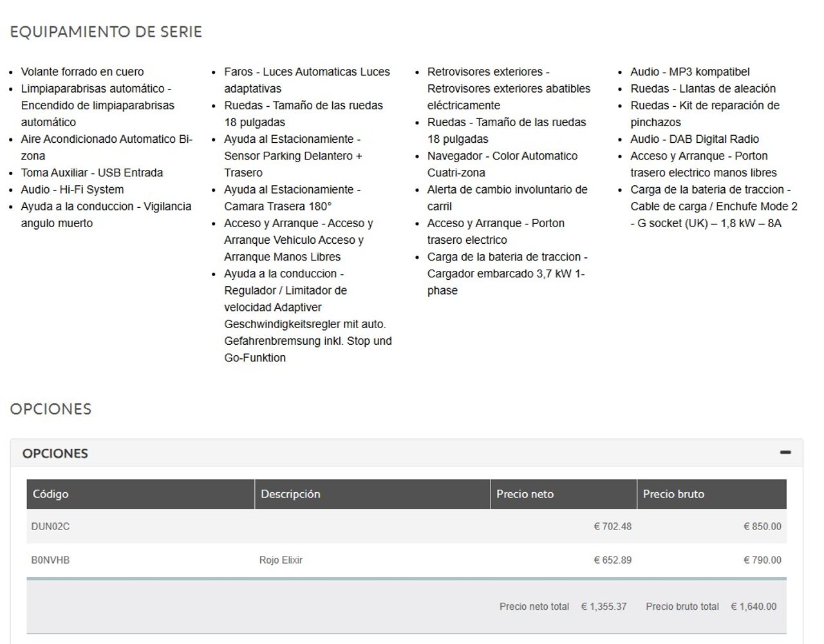This screenshot has width=824, height=644.
Task: Click the Toma Auxiliar - USB Entrada item
Action: 92,173
